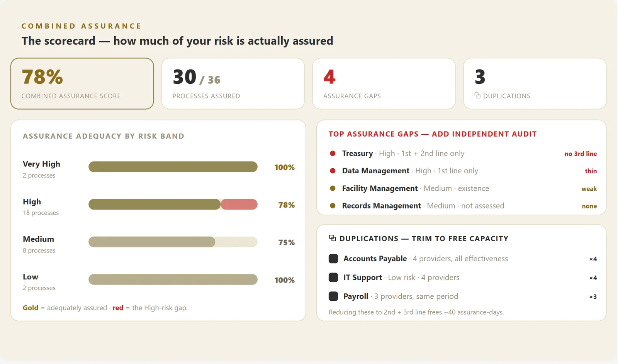Click the dark square icon for Accounts Payable

(333, 259)
